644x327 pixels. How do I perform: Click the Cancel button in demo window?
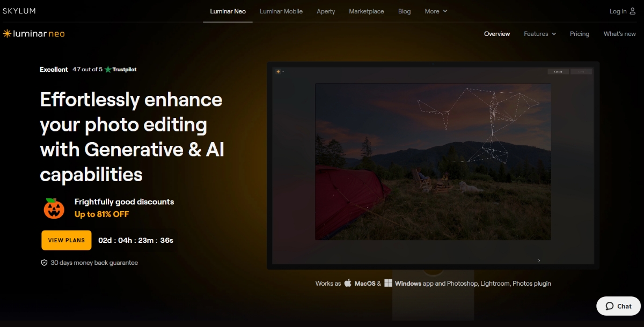click(558, 71)
